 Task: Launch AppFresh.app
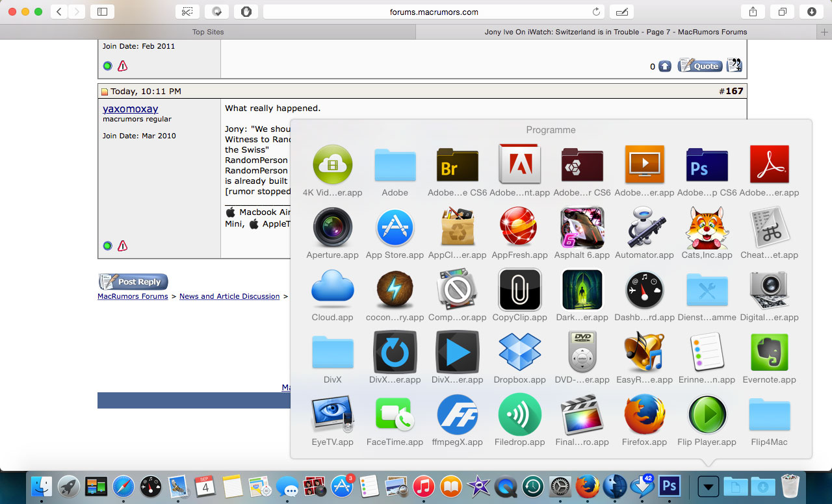(518, 227)
